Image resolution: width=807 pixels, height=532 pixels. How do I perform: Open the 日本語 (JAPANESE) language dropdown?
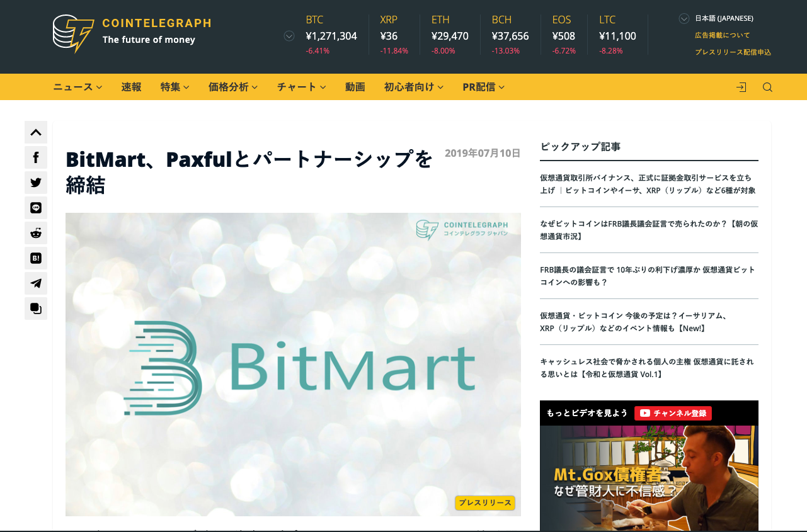[x=716, y=18]
